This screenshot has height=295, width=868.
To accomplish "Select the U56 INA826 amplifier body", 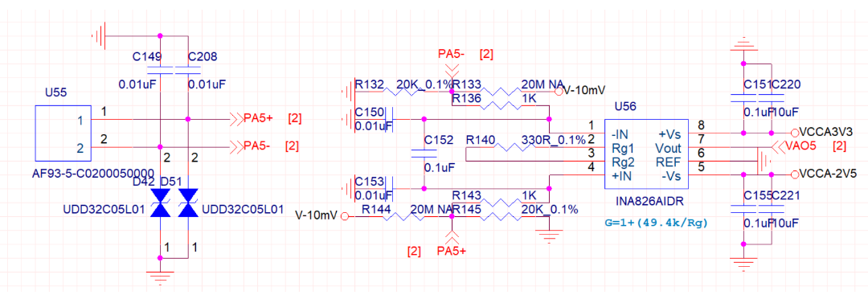I will click(x=646, y=154).
